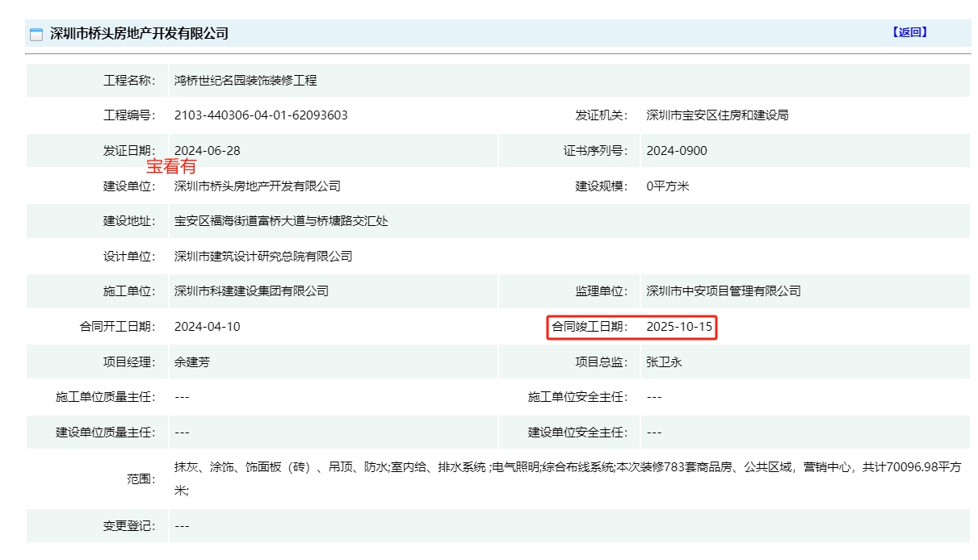Viewport: 978px width, 560px height.
Task: Click the window icon beside the company title
Action: pyautogui.click(x=36, y=34)
